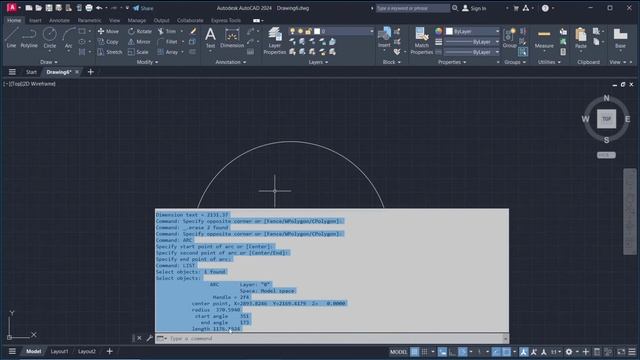Screen dimensions: 640x360
Task: Click the Copy tool
Action: click(x=108, y=42)
